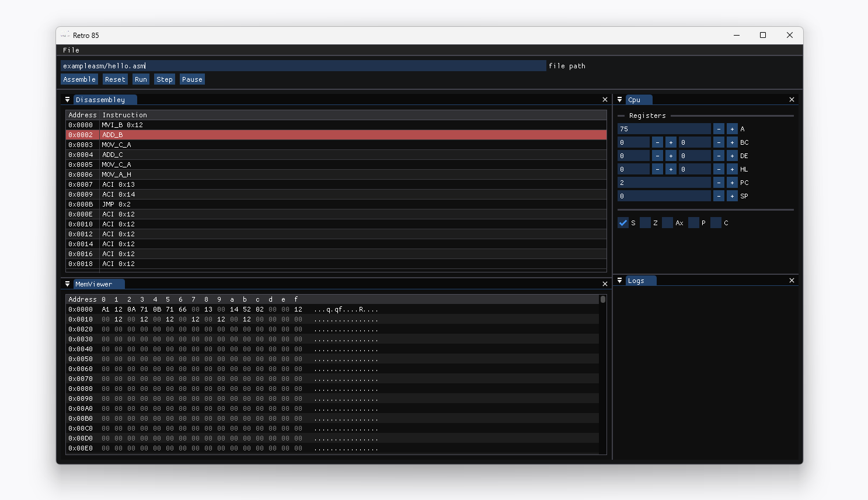Viewport: 868px width, 500px height.
Task: Select the Cpu tab
Action: (639, 100)
